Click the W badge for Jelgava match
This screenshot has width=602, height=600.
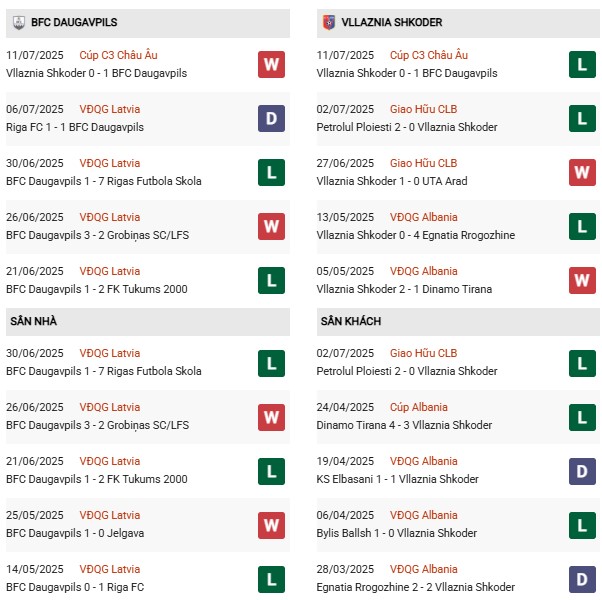[271, 524]
